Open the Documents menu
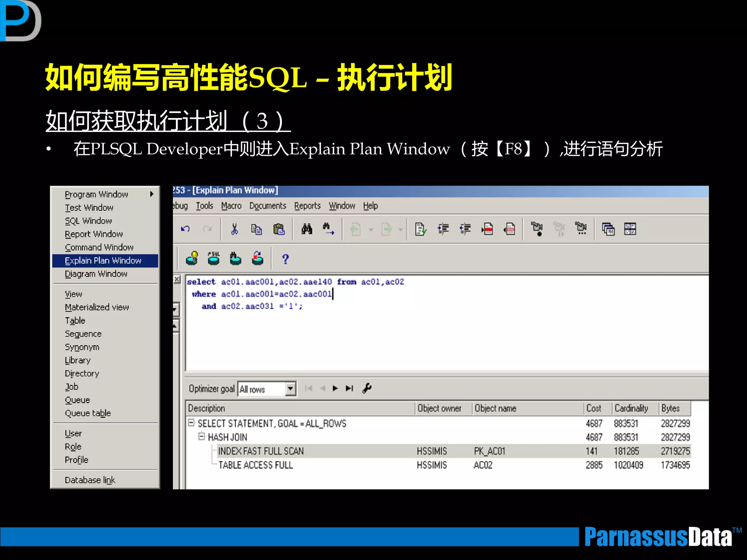Screen dimensions: 747x560 click(268, 206)
